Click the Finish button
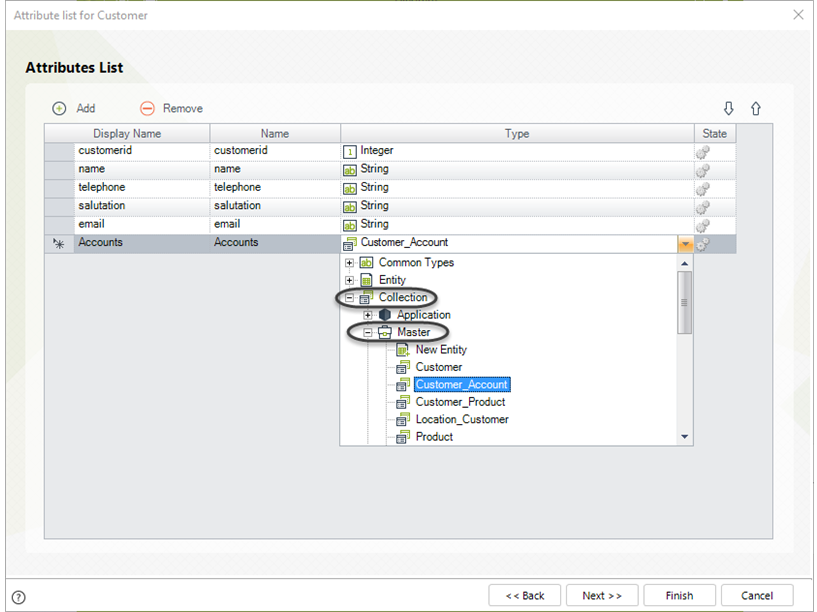 coord(679,595)
